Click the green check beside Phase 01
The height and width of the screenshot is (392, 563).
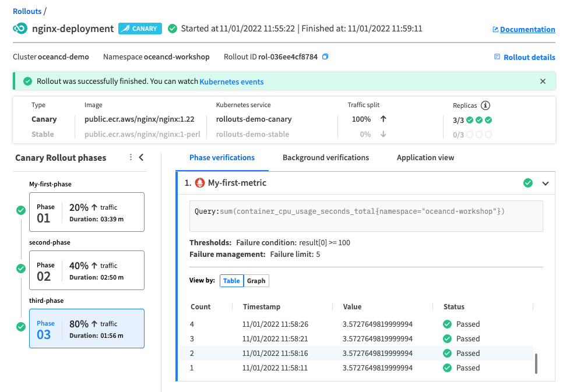pyautogui.click(x=21, y=210)
